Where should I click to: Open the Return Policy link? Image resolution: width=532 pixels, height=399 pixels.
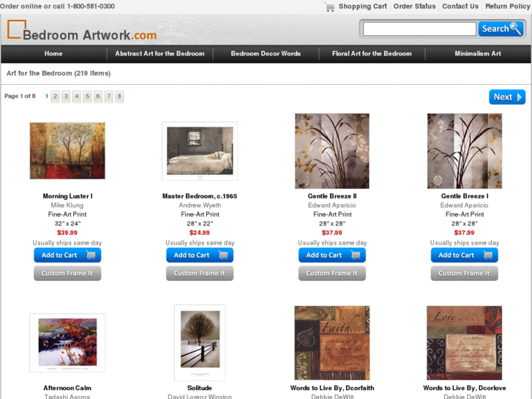(x=508, y=7)
